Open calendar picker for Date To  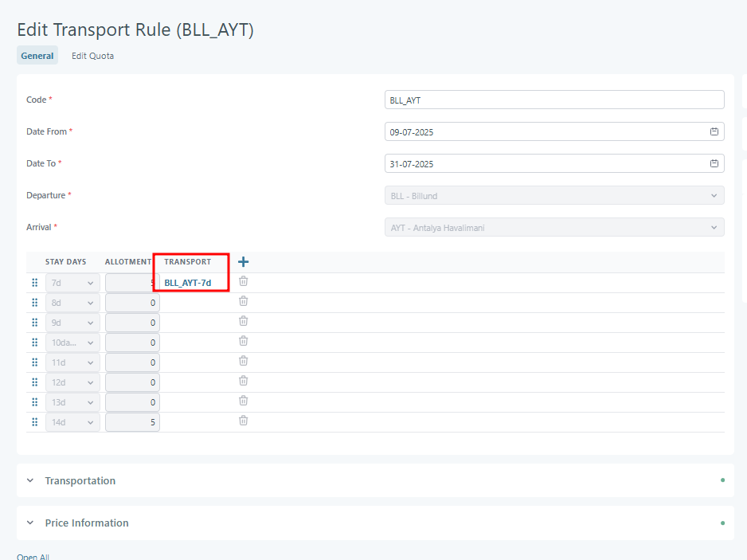(x=714, y=164)
